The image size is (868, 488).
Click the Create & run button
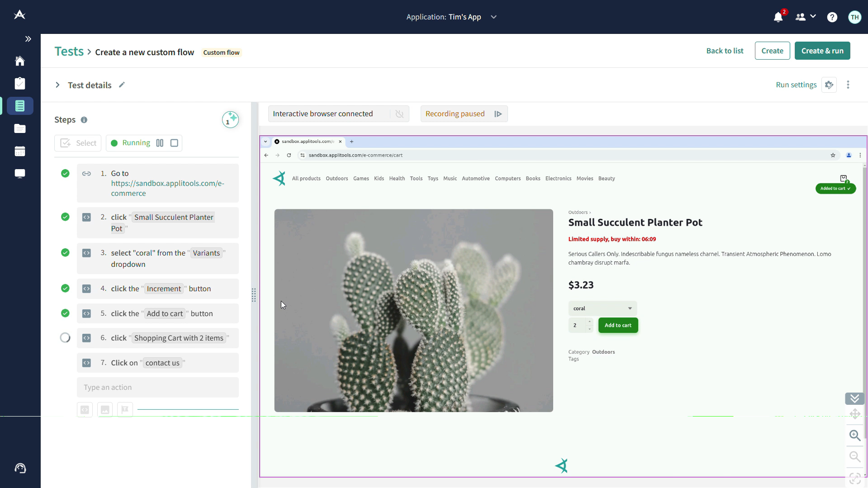822,51
